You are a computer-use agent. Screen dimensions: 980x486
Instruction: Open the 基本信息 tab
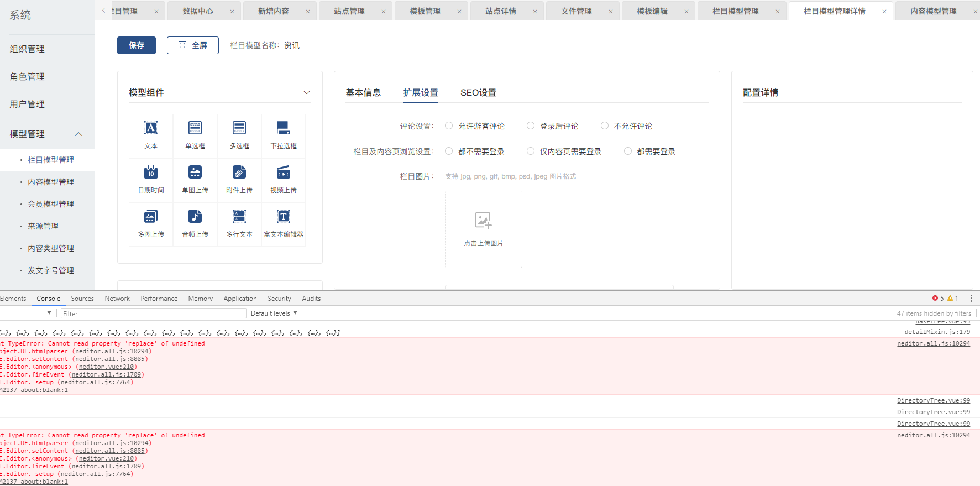tap(363, 93)
